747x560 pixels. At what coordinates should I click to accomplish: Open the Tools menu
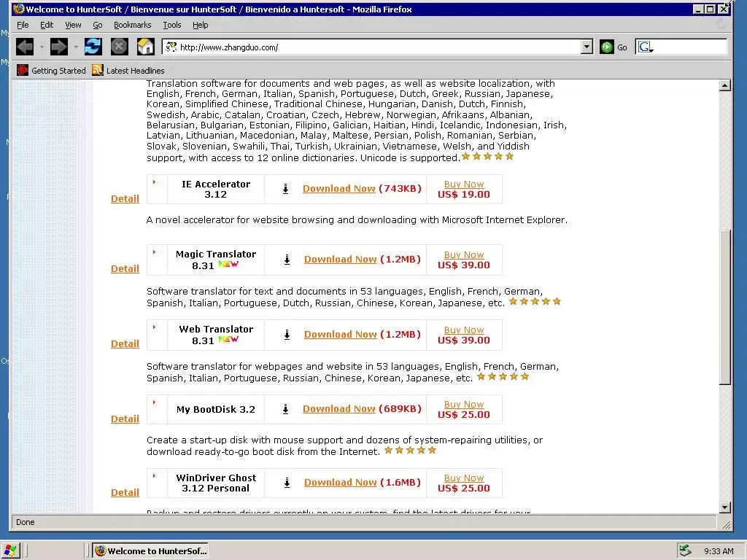(x=172, y=25)
